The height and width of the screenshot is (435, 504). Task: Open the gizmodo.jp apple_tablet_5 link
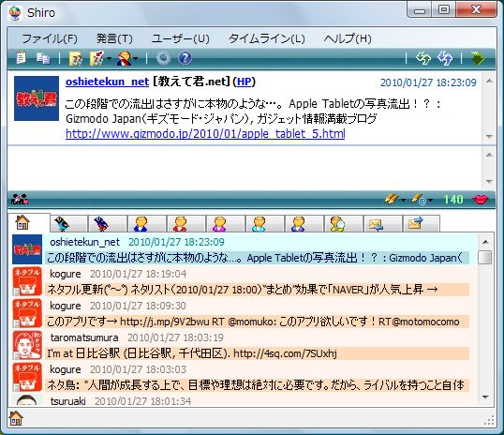pos(205,133)
